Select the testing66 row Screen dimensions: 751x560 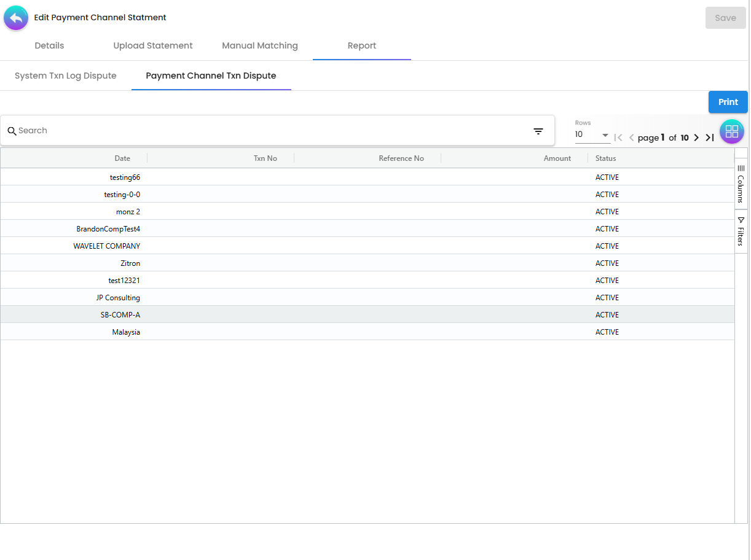368,177
